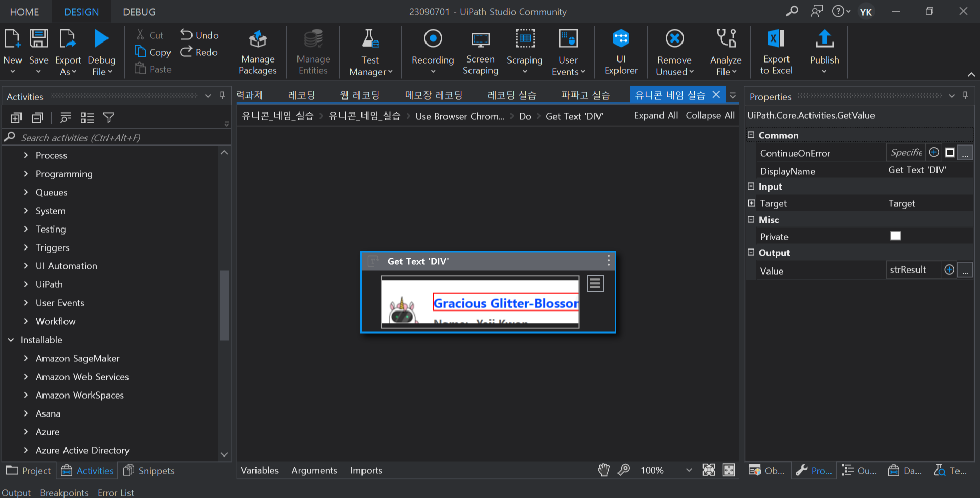This screenshot has width=980, height=498.
Task: Click the Analyze File icon
Action: [726, 39]
